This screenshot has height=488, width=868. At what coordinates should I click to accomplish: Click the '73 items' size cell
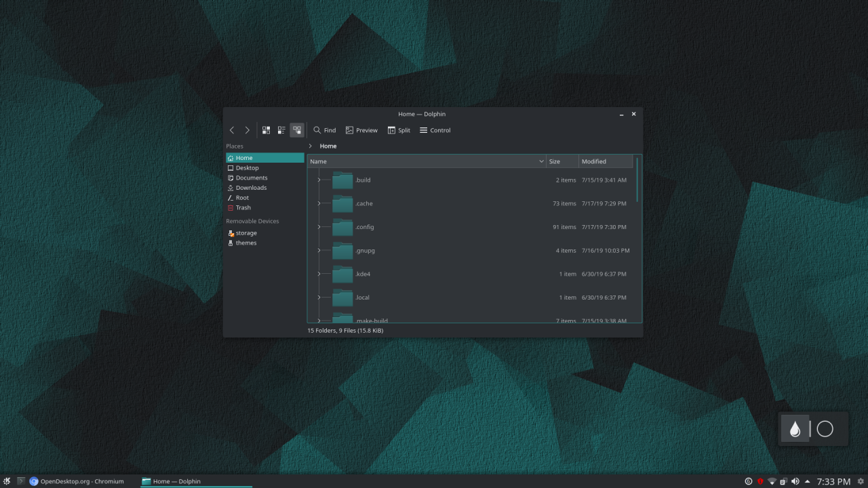[x=564, y=203]
